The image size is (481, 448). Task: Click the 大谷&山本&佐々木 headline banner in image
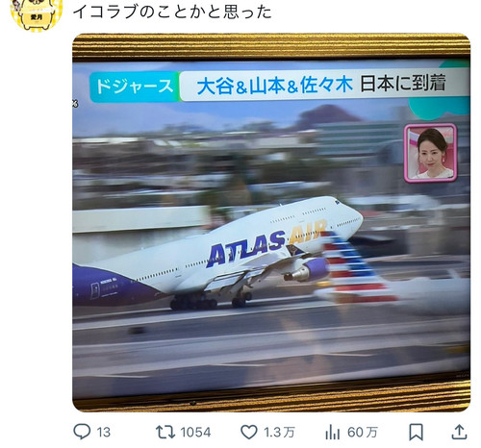point(275,86)
